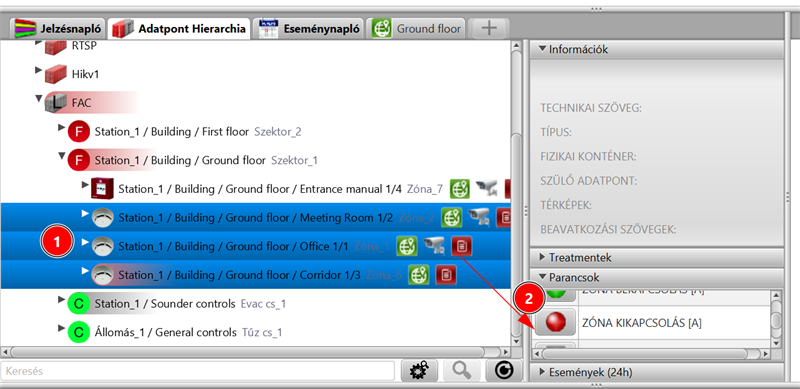The width and height of the screenshot is (800, 389).
Task: Click the RTSP red container icon
Action: click(x=56, y=47)
